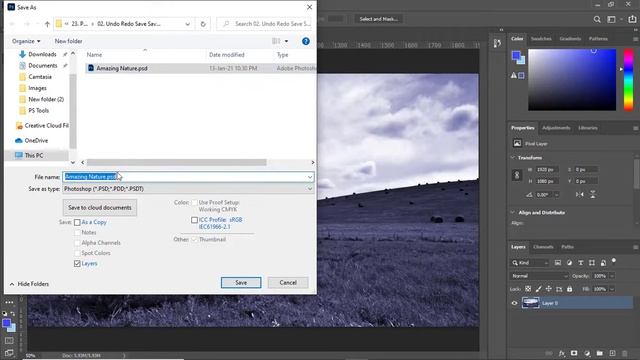
Task: Click the Photoshop search magnifier icon
Action: 597,19
